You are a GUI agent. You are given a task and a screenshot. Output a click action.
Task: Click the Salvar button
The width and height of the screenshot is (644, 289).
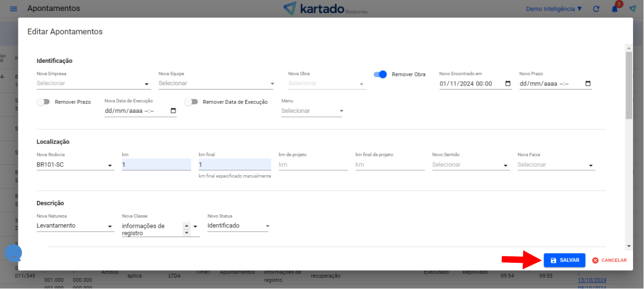[564, 260]
